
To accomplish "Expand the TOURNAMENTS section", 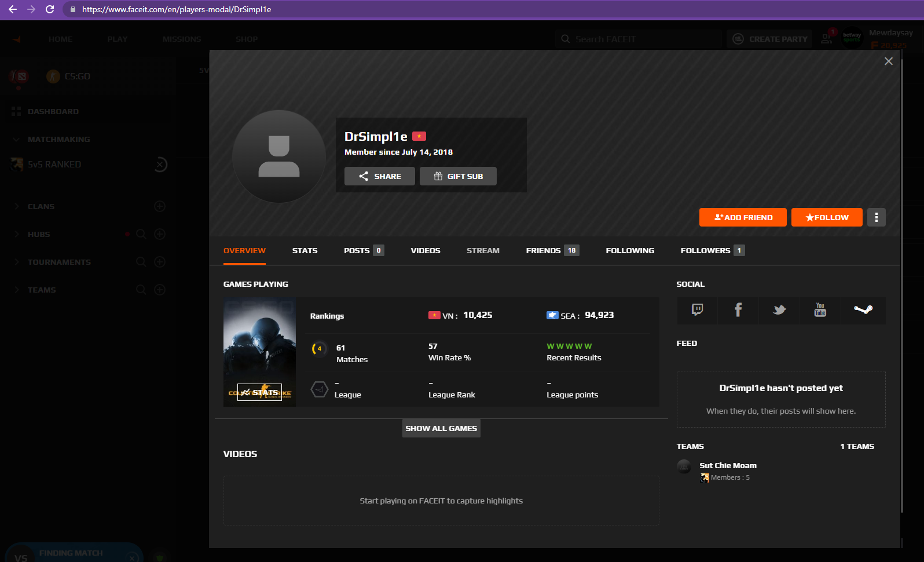I will [16, 262].
